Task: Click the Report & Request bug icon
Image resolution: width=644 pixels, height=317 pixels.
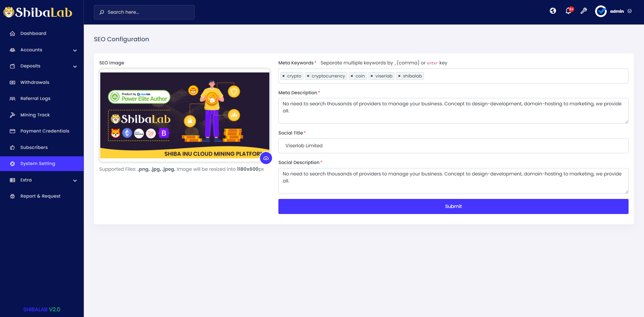Action: [12, 196]
